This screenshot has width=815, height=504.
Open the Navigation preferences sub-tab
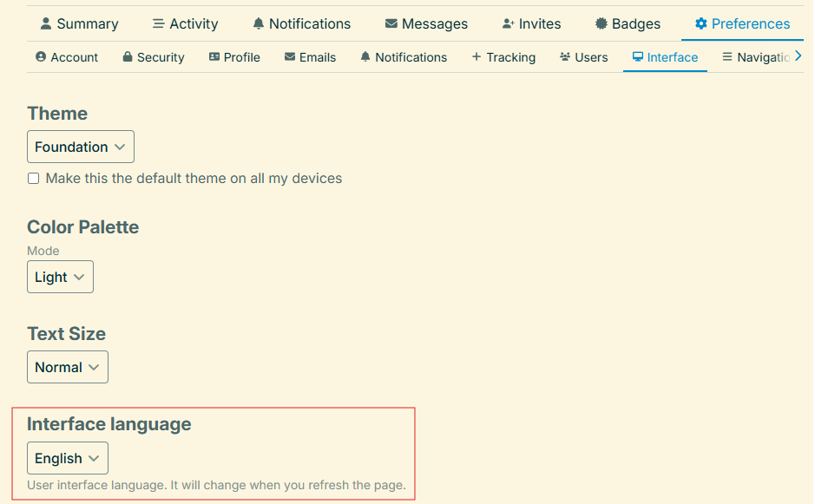(x=756, y=57)
